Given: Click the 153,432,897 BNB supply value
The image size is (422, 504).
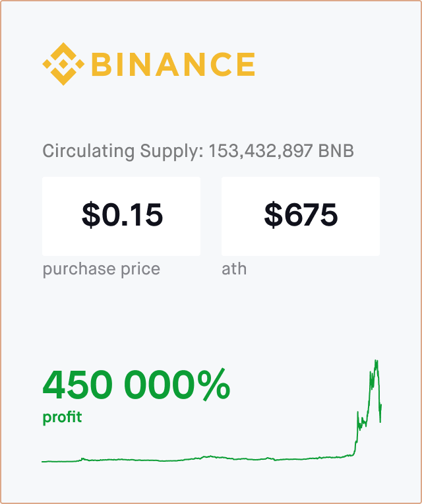Looking at the screenshot, I should click(x=282, y=151).
